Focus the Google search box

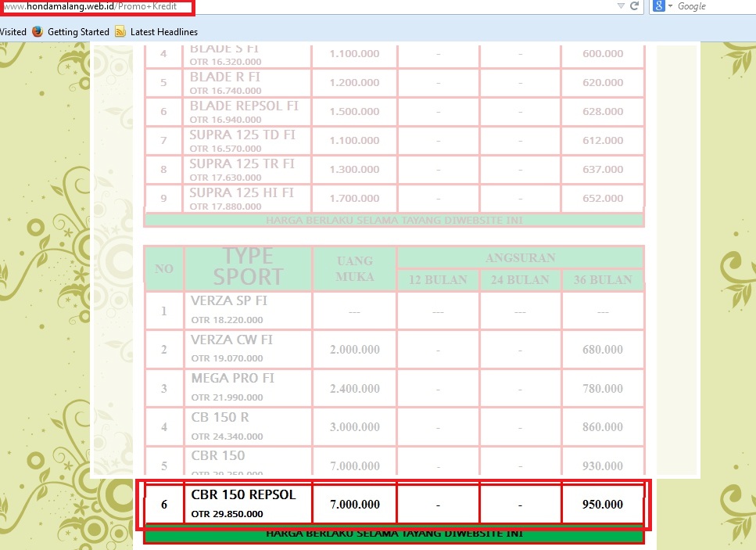click(711, 6)
